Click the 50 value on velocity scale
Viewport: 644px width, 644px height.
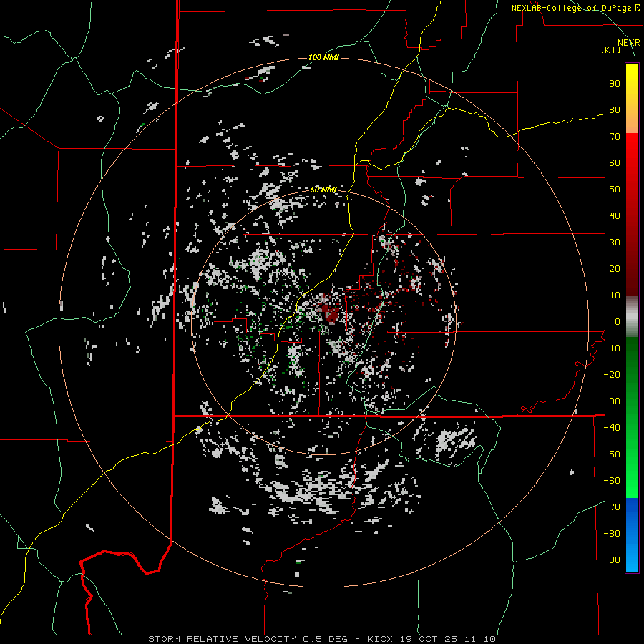(615, 190)
